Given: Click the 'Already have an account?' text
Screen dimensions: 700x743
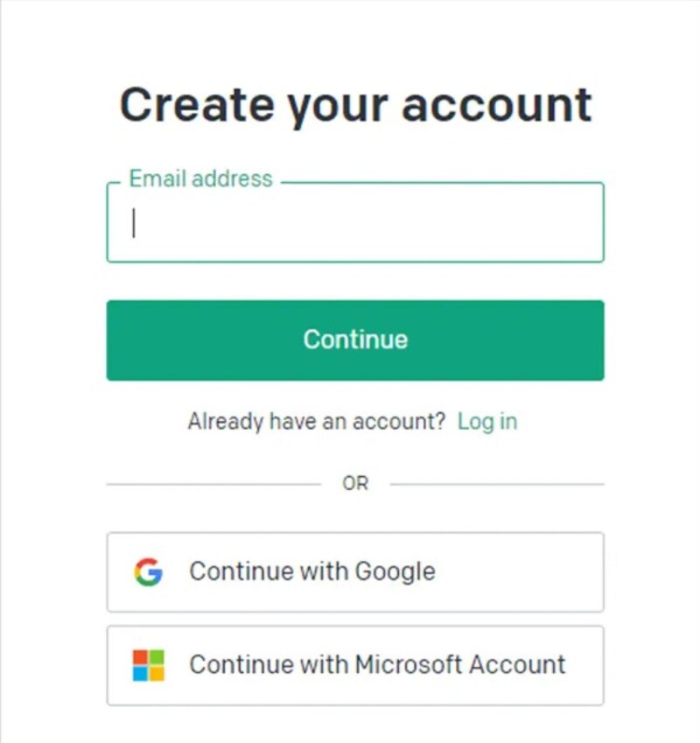Looking at the screenshot, I should click(317, 421).
